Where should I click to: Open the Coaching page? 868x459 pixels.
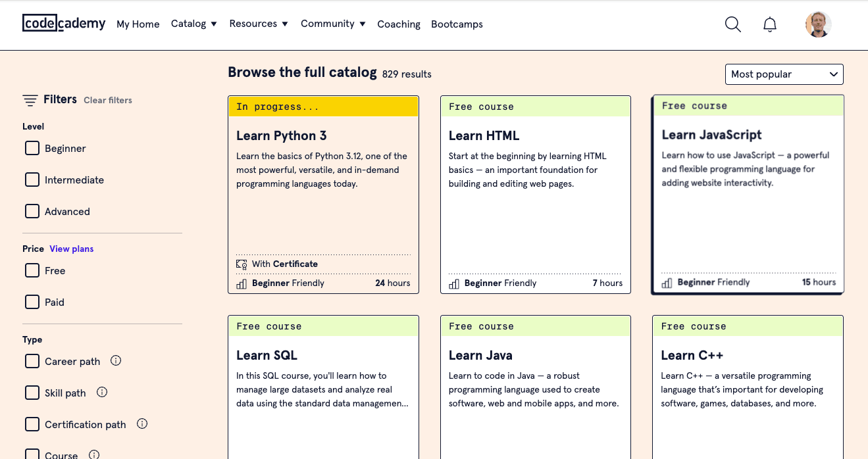[399, 24]
